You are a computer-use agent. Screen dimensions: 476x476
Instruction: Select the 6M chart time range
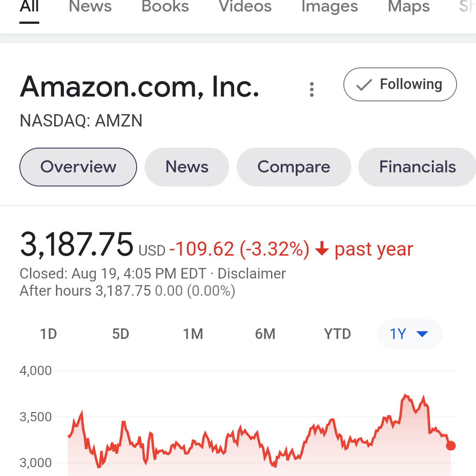265,334
